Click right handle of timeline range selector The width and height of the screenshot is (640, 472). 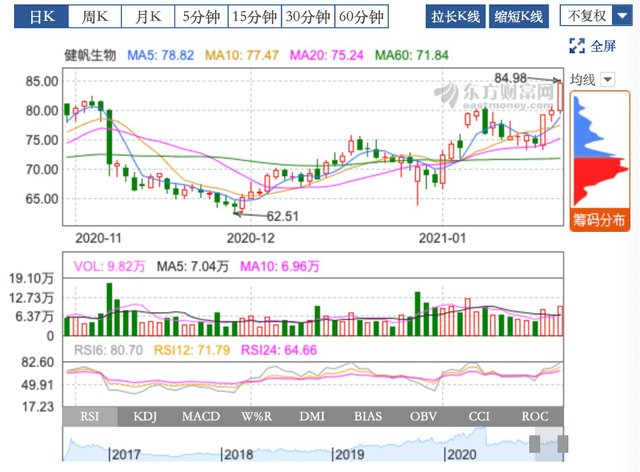pyautogui.click(x=563, y=444)
